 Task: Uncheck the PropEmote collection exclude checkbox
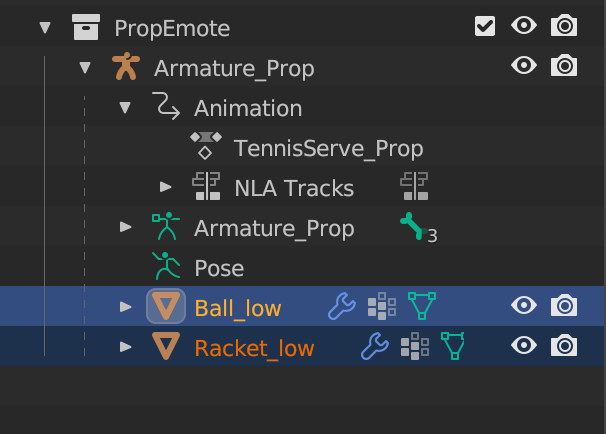pyautogui.click(x=485, y=27)
